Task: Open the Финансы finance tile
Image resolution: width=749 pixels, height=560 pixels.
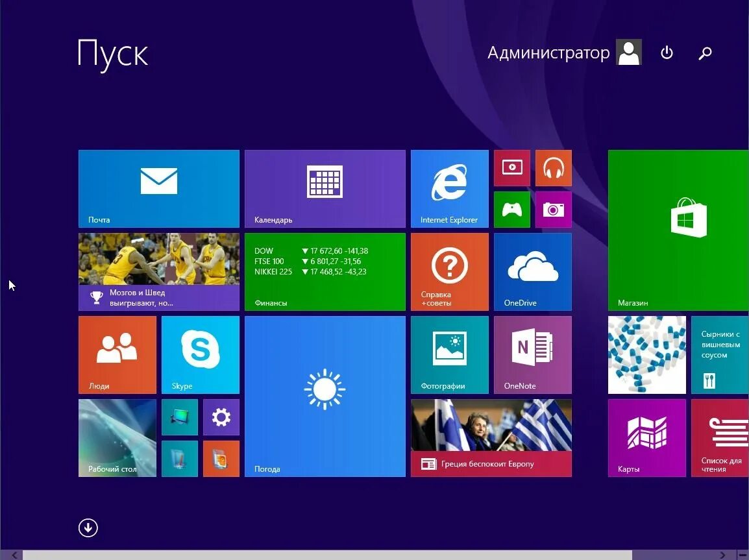Action: [x=325, y=272]
